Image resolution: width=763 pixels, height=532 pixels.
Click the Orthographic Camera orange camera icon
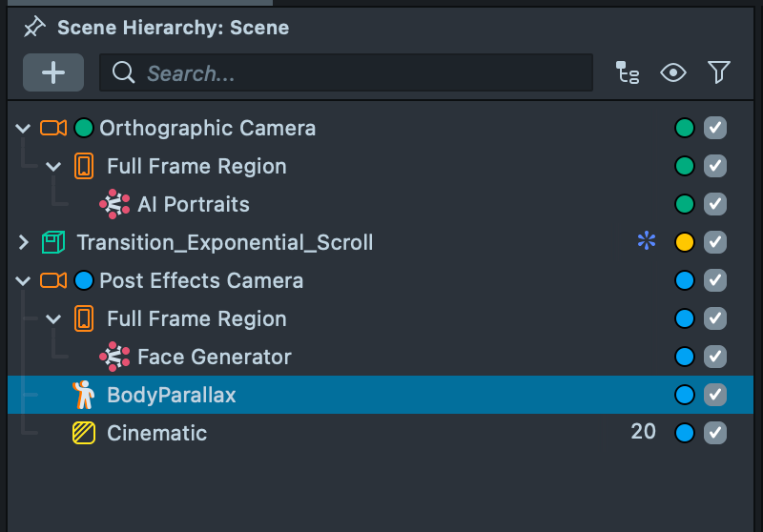53,128
